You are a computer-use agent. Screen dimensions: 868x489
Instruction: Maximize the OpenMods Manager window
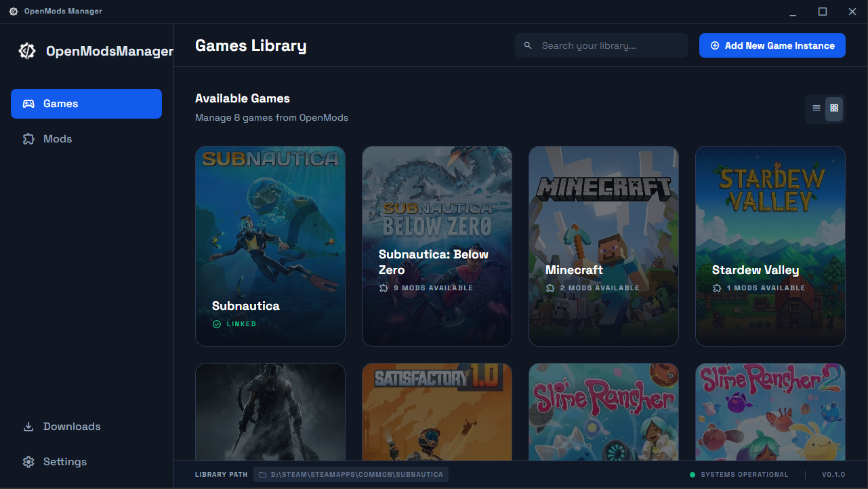click(823, 12)
